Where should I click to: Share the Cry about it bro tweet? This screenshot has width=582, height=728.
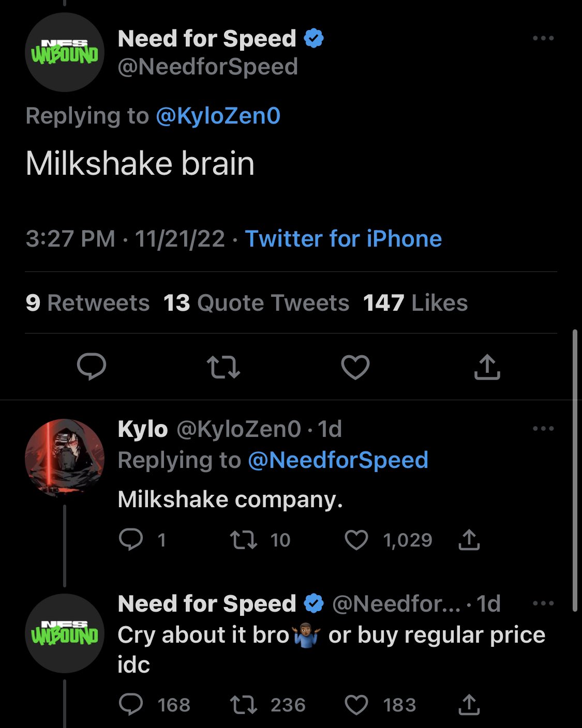click(x=469, y=705)
